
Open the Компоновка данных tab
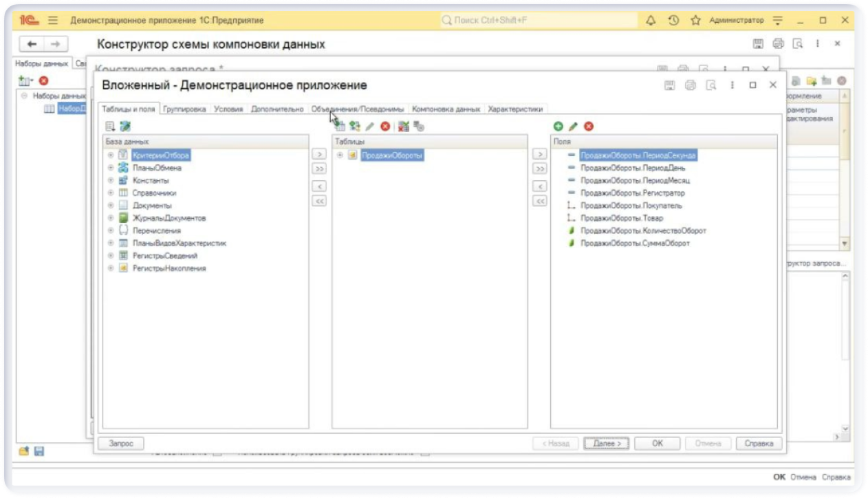446,109
